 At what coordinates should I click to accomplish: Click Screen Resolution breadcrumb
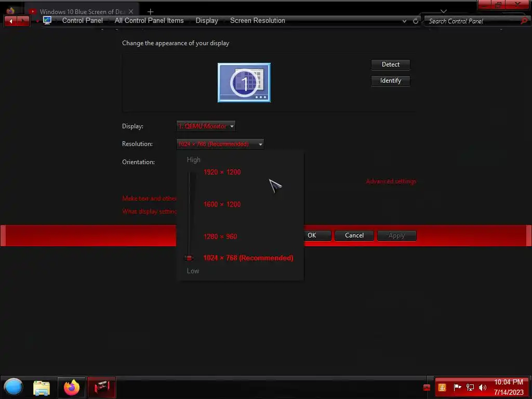tap(258, 20)
